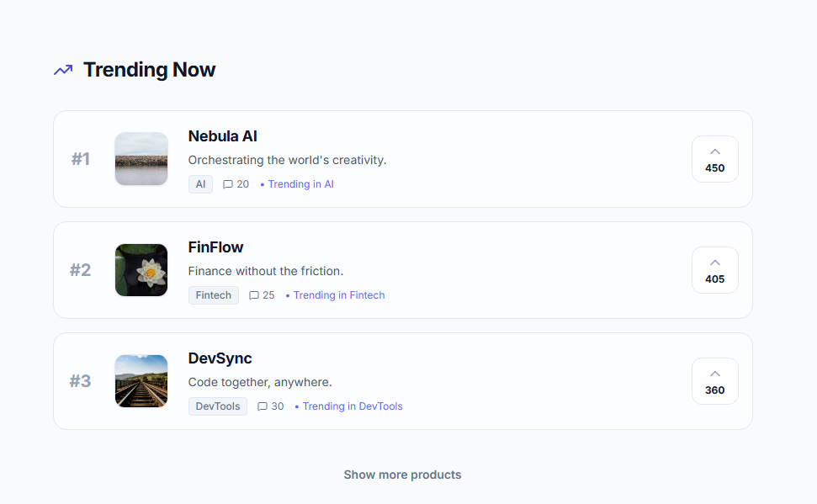The height and width of the screenshot is (504, 817).
Task: Click the trending arrow icon beside heading
Action: [x=63, y=70]
